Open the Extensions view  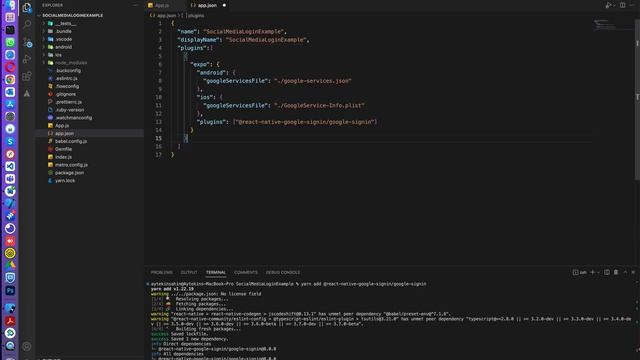point(27,76)
